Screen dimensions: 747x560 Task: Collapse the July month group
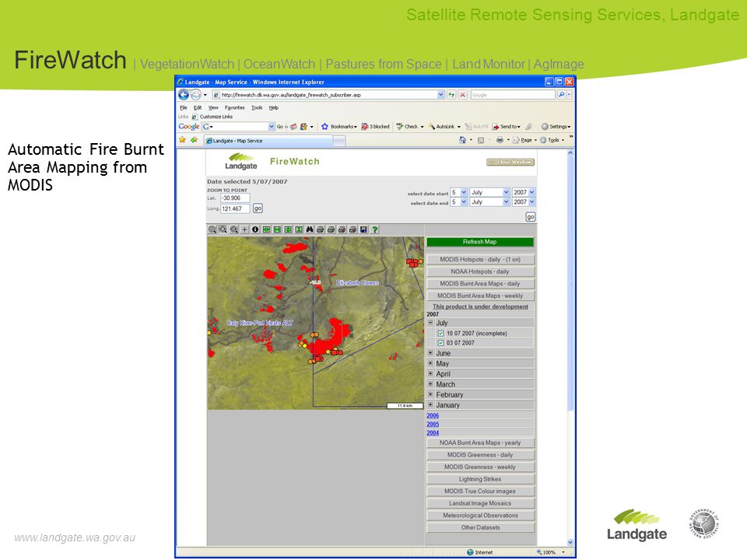point(430,323)
